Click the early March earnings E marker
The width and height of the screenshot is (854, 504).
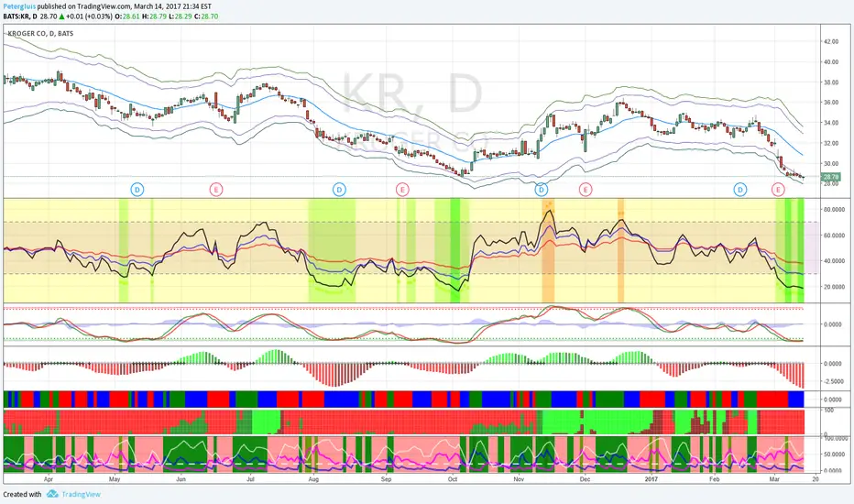click(x=778, y=190)
